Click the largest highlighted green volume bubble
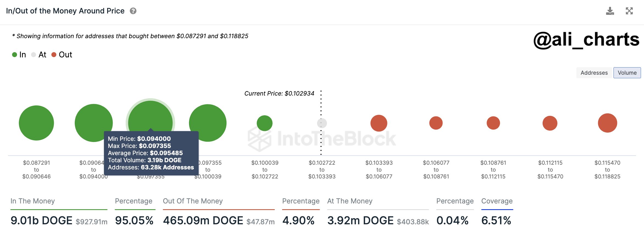The image size is (644, 235). pos(151,118)
